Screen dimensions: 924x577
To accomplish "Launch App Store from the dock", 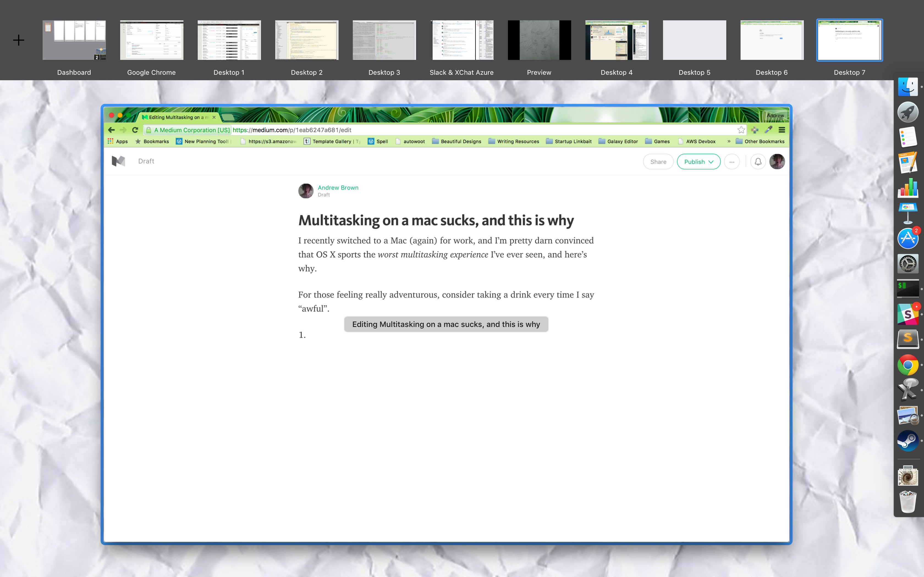I will point(908,238).
